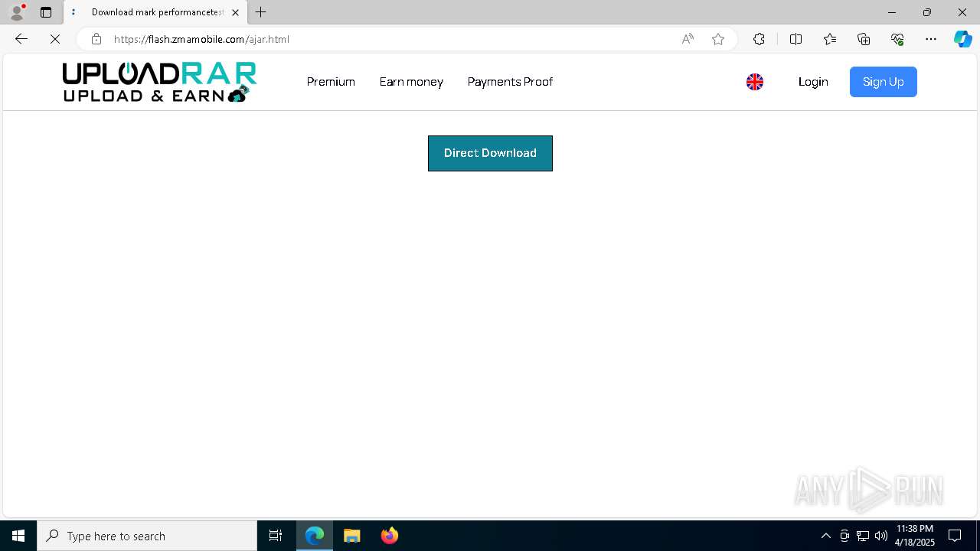Image resolution: width=980 pixels, height=551 pixels.
Task: Minimize the Edge window
Action: (x=892, y=12)
